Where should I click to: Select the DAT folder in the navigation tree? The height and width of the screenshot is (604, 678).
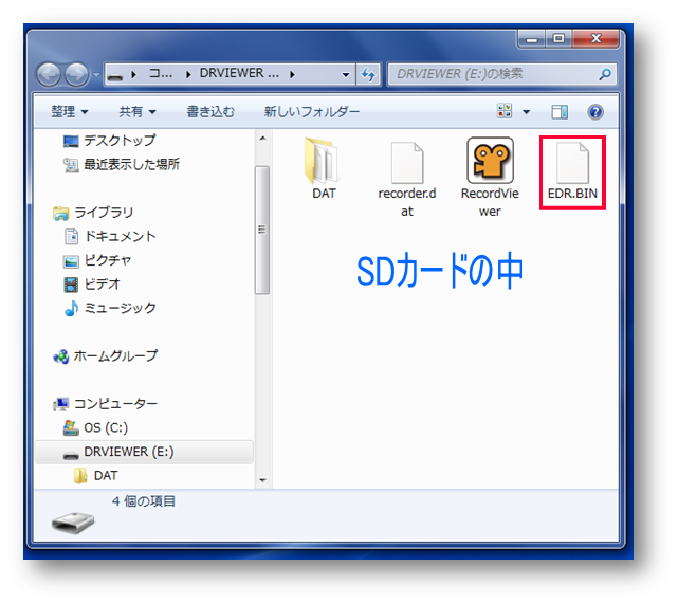(x=96, y=476)
